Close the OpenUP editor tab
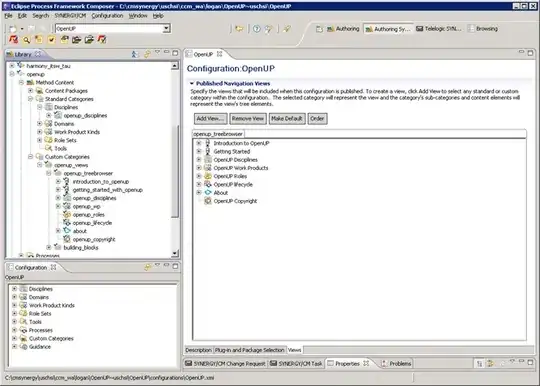Screen dimensions: 540x386 219,54
